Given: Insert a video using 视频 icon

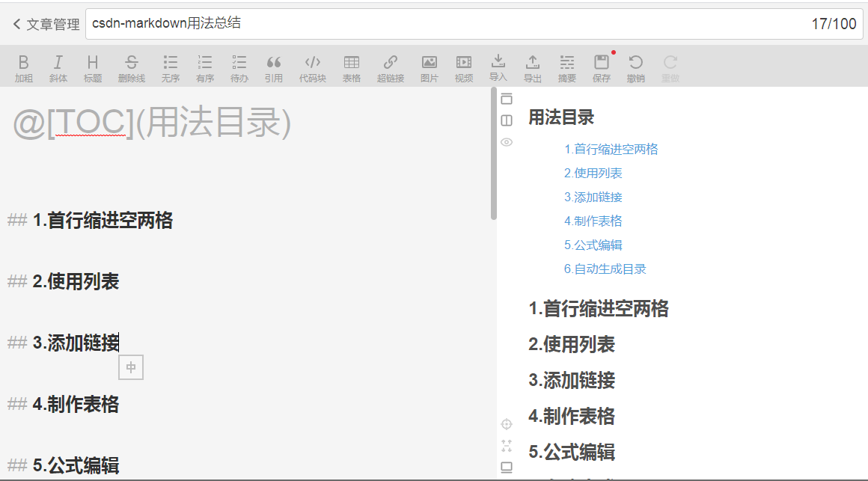Looking at the screenshot, I should tap(464, 66).
